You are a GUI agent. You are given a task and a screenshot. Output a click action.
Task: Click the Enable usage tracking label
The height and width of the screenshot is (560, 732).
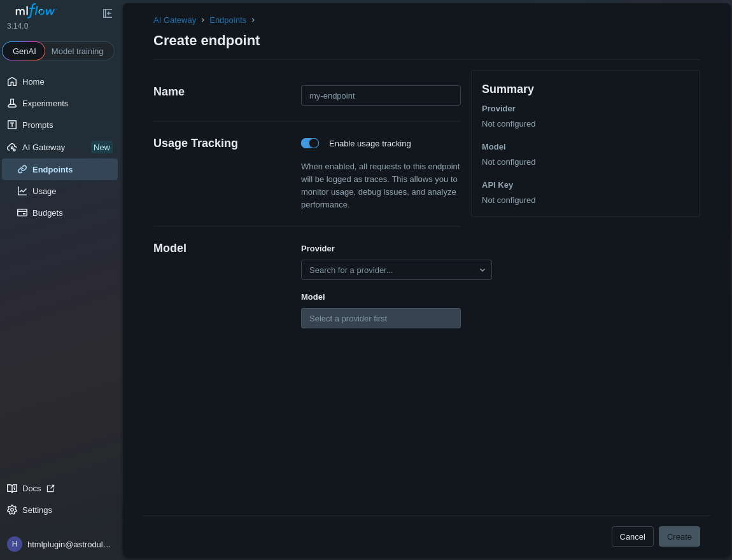[370, 144]
